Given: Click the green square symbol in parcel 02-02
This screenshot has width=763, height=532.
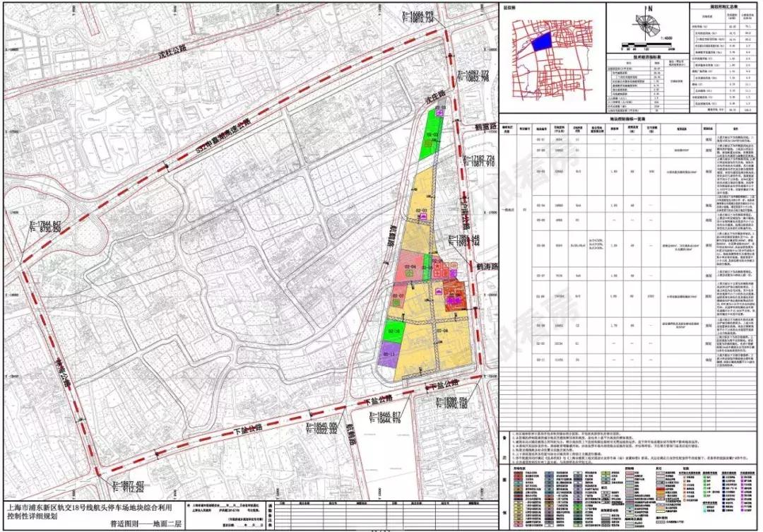Looking at the screenshot, I should [x=428, y=143].
